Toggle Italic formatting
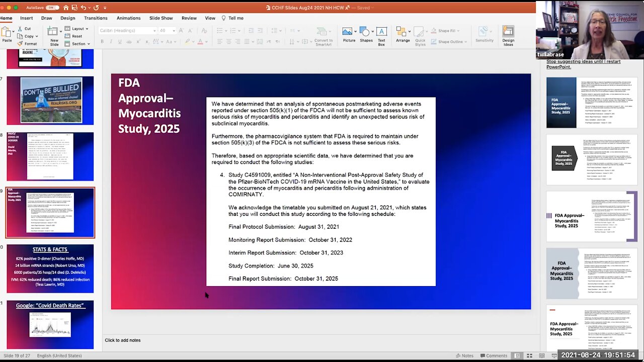The width and height of the screenshot is (644, 362). [x=111, y=42]
